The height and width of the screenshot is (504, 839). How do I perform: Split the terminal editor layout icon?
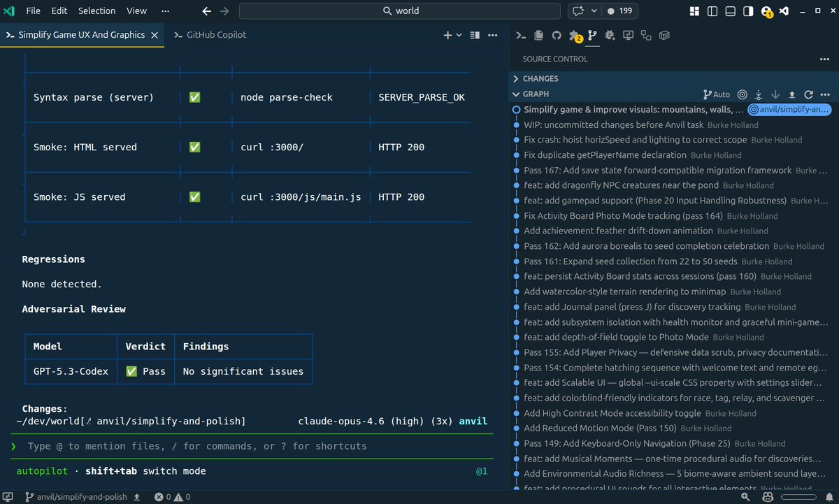(475, 35)
